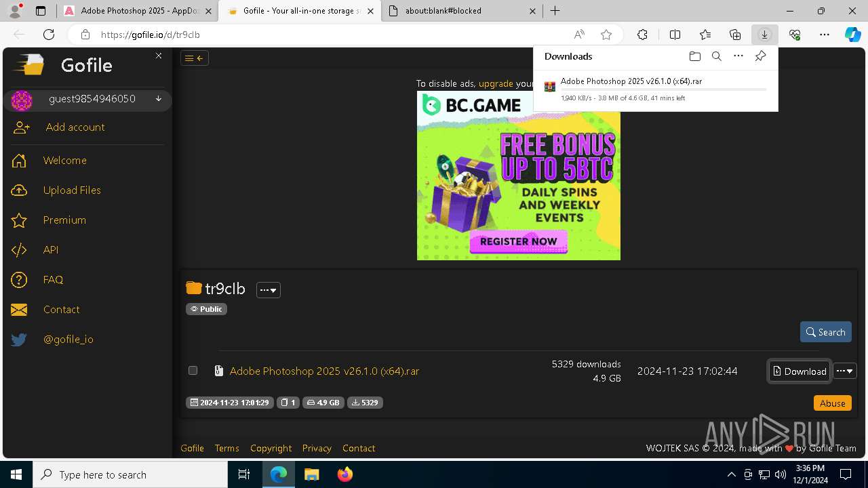Open Privacy footer link
868x488 pixels.
tap(317, 448)
